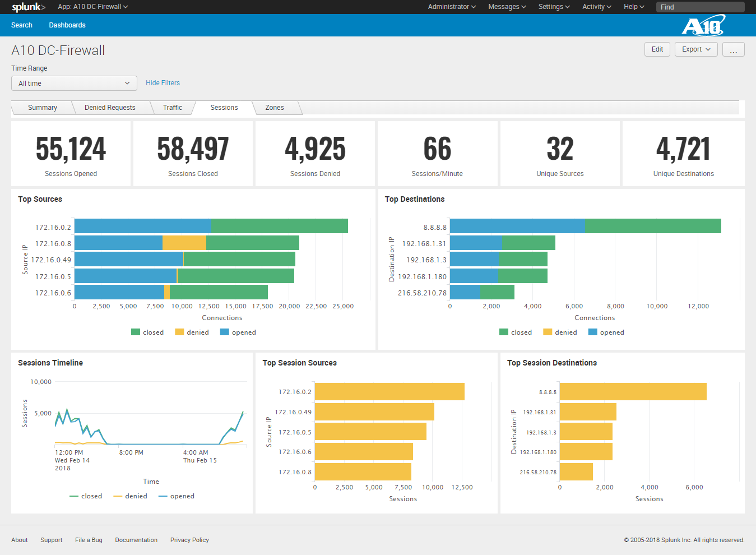Image resolution: width=756 pixels, height=555 pixels.
Task: Open the Privacy Policy link
Action: [x=189, y=540]
